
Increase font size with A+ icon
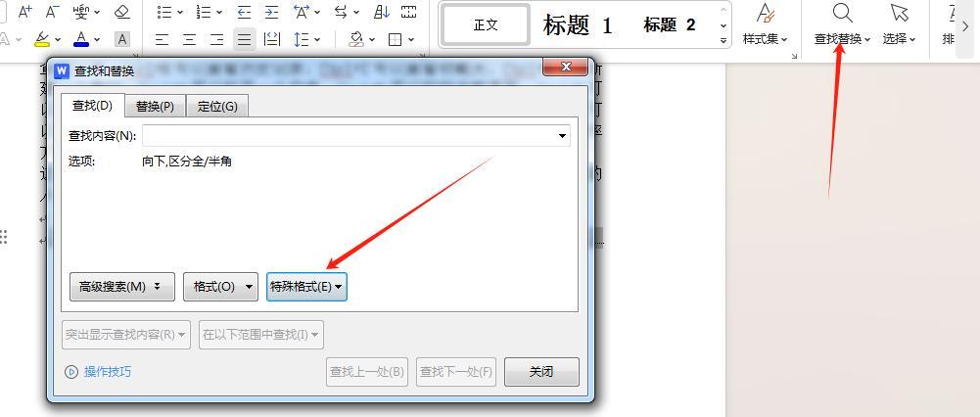25,11
